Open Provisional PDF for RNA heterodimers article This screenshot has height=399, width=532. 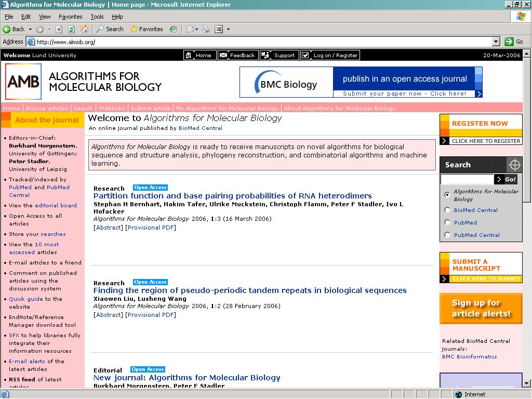tap(151, 228)
